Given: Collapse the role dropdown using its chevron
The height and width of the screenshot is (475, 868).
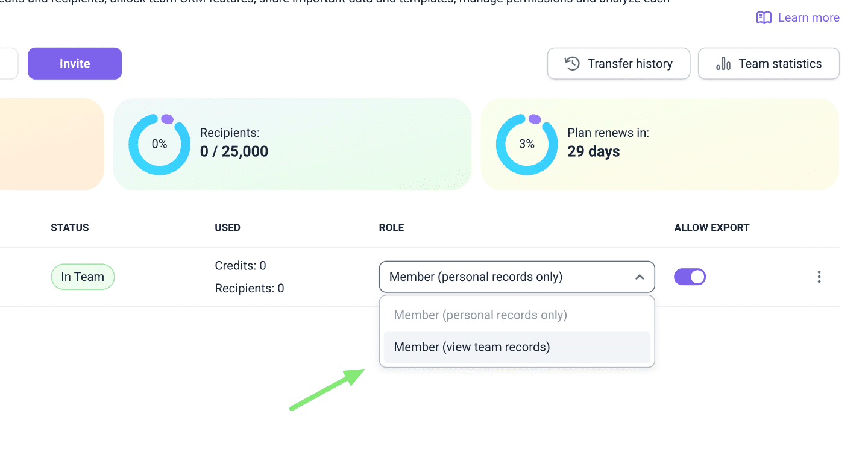Looking at the screenshot, I should pyautogui.click(x=640, y=277).
